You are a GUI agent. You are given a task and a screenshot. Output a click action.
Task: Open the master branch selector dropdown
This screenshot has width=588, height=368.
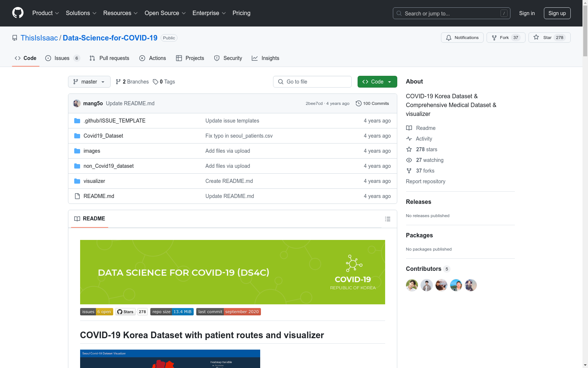(x=89, y=82)
